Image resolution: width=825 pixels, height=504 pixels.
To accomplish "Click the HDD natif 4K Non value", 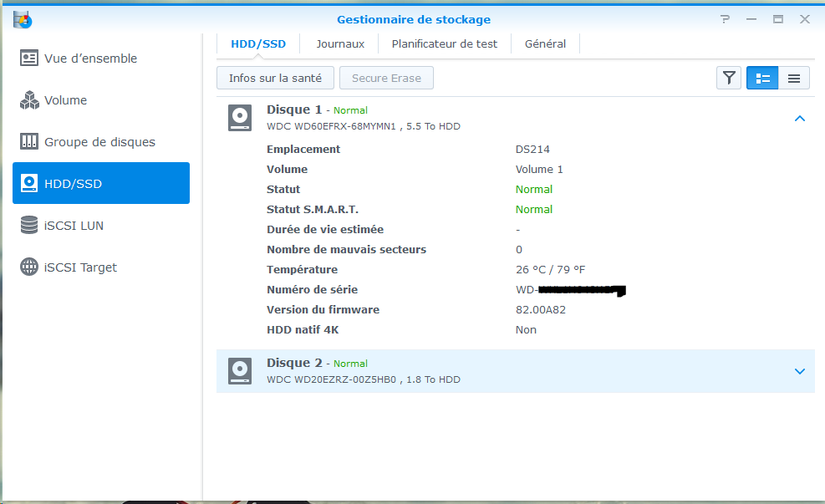I will [x=526, y=330].
